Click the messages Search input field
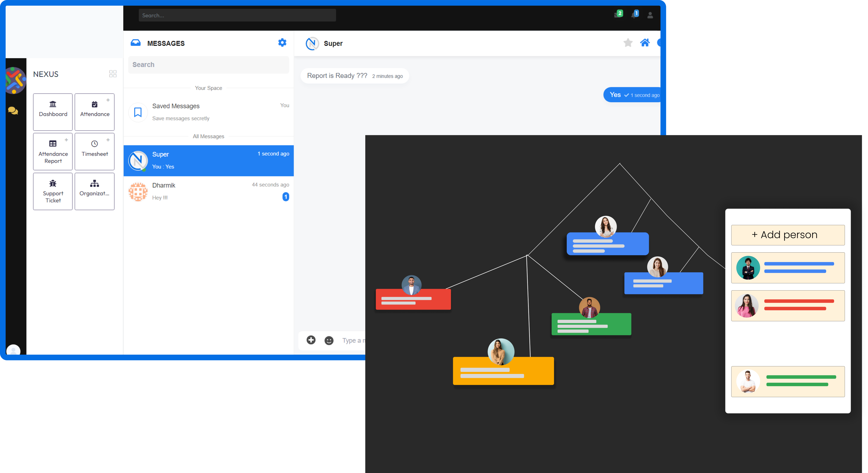 click(x=208, y=65)
